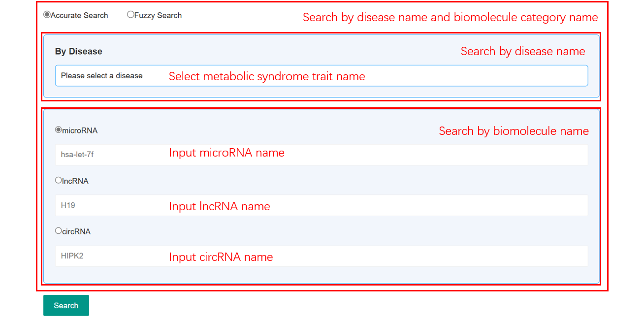
Task: Click the 'Fuzzy Search' label text
Action: (158, 15)
